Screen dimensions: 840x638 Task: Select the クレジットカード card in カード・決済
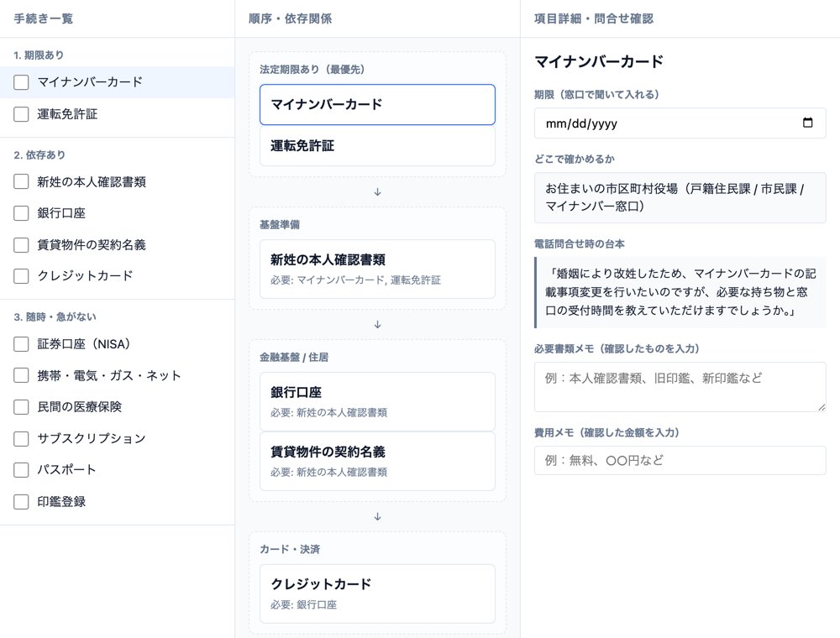[x=377, y=594]
